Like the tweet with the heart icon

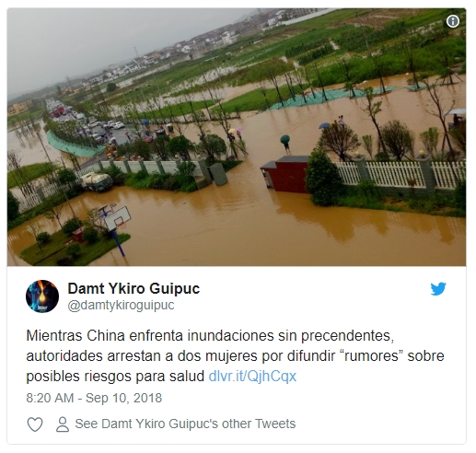tap(35, 424)
